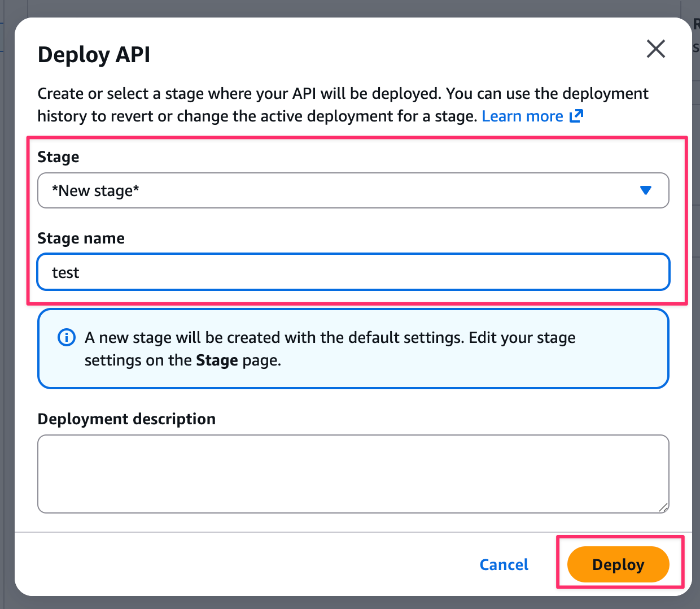Click the Stage name field label
Screen dimensions: 700x609
(81, 238)
